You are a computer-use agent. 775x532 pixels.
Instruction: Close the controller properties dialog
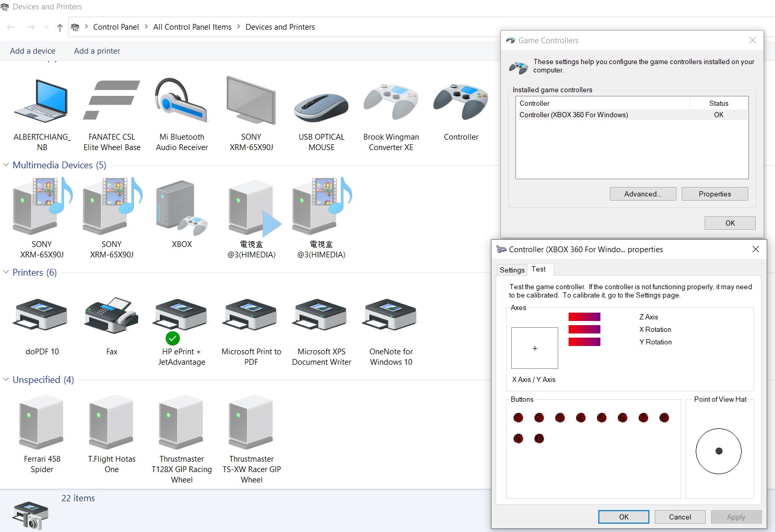pyautogui.click(x=755, y=249)
